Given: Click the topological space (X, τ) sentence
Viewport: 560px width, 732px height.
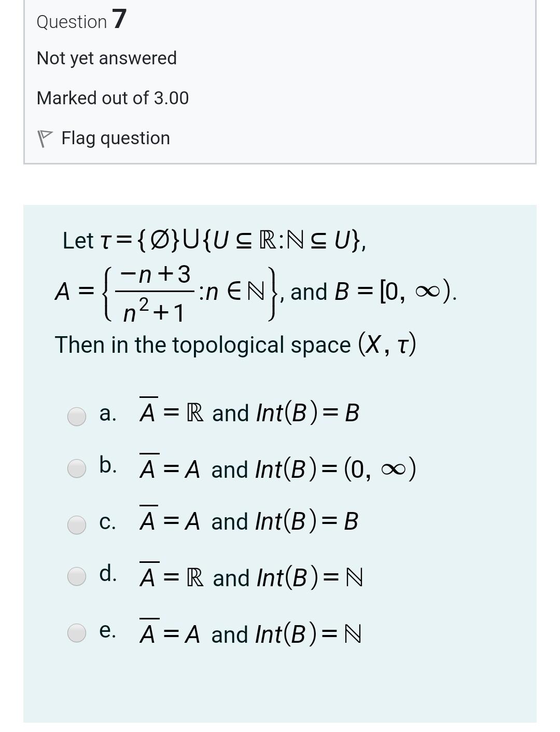Looking at the screenshot, I should (235, 344).
